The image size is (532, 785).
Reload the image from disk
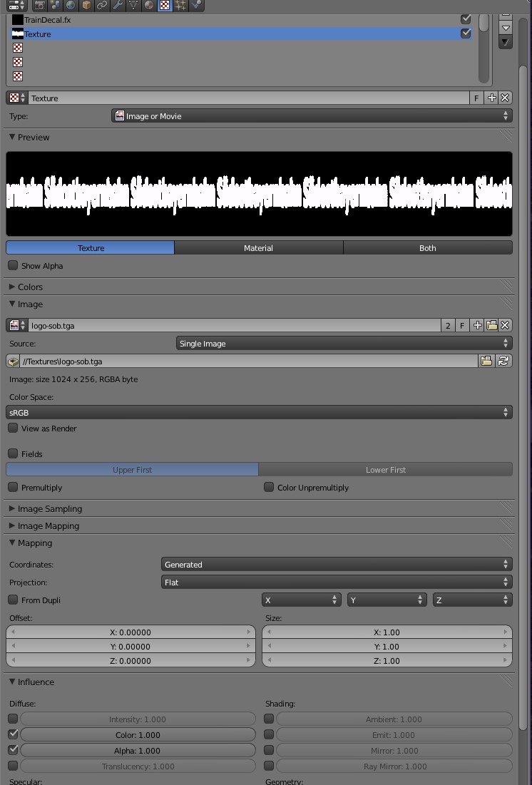(503, 361)
